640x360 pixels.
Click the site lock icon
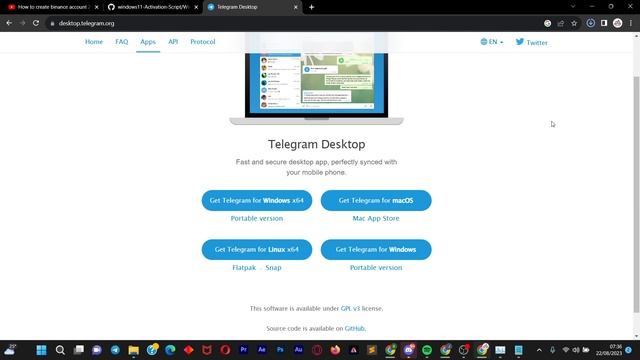coord(52,24)
